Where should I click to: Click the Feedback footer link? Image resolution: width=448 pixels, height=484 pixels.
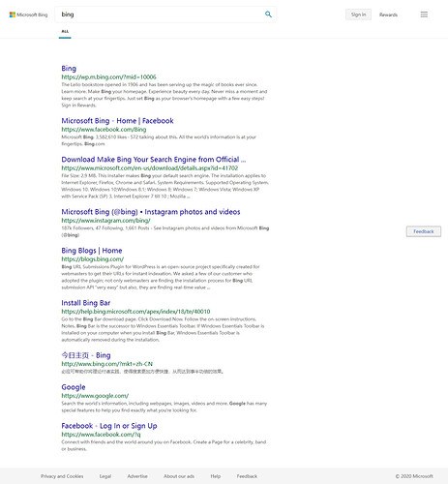(247, 476)
